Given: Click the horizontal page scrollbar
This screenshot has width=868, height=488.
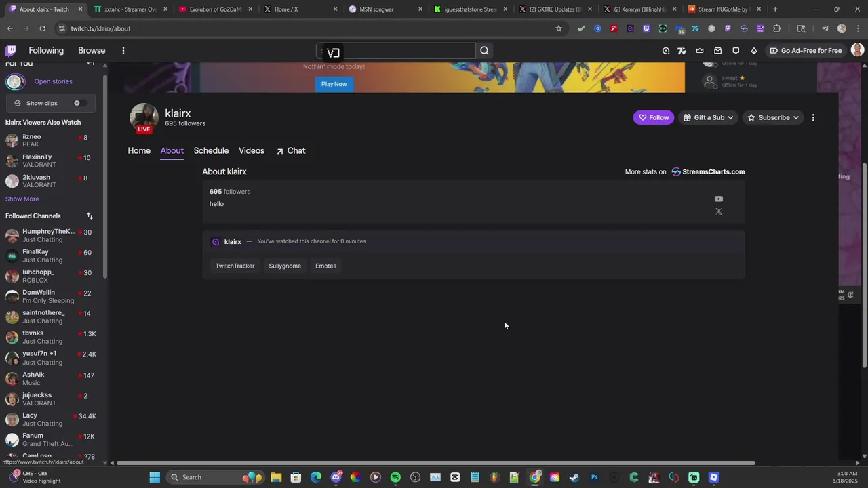Looking at the screenshot, I should pyautogui.click(x=436, y=463).
